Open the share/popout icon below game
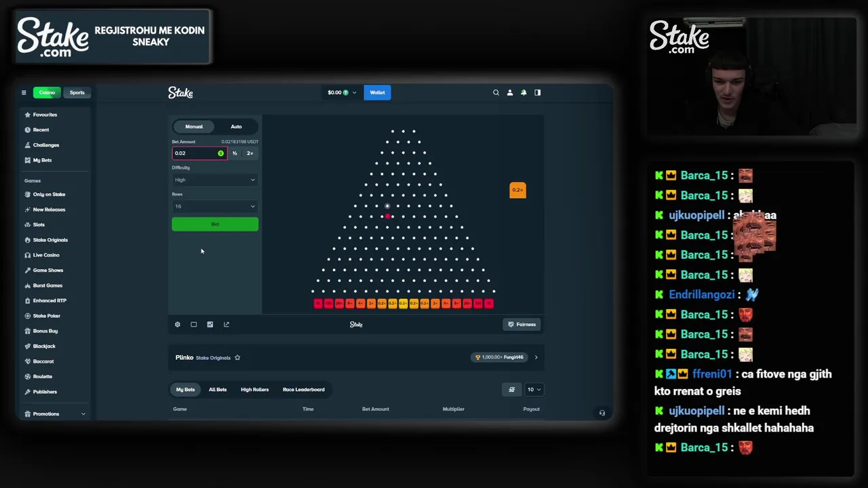The width and height of the screenshot is (868, 488). click(226, 325)
